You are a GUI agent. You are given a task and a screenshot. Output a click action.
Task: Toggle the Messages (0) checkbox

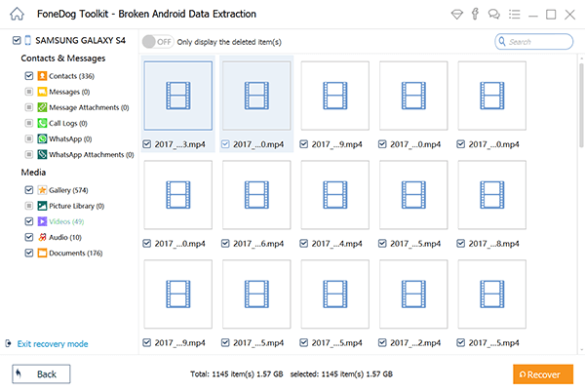(x=28, y=92)
